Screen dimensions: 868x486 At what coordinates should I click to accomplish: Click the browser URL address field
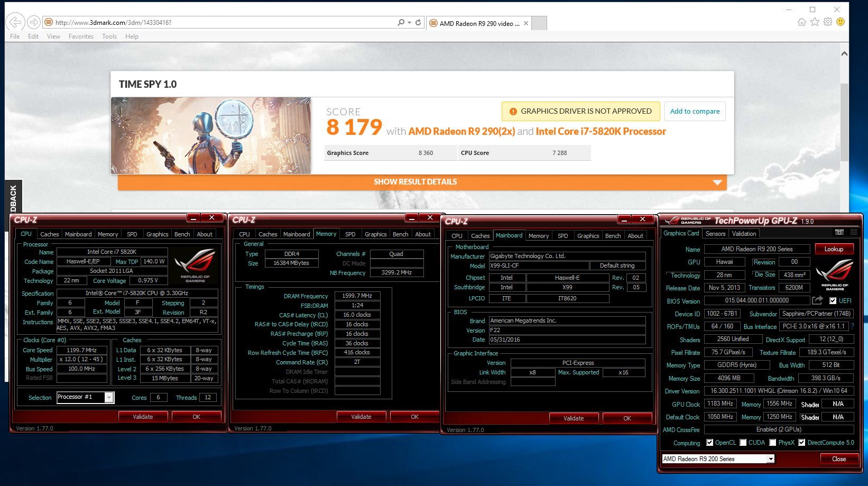point(222,23)
